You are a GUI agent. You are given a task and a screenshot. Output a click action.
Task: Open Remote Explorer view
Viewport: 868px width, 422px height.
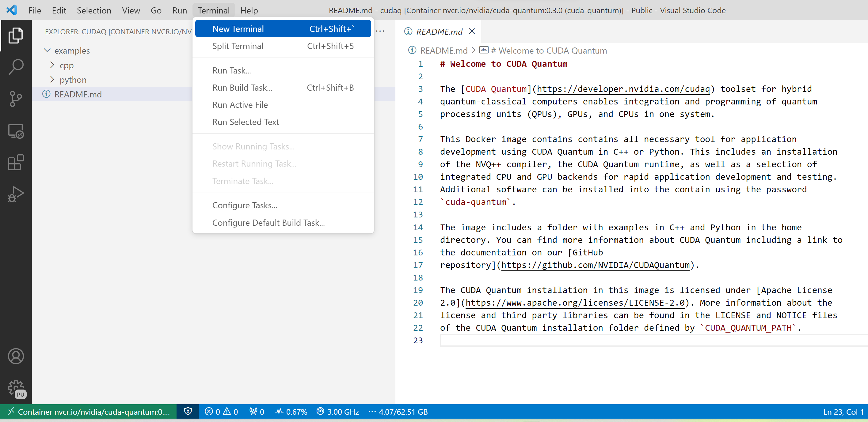[16, 131]
